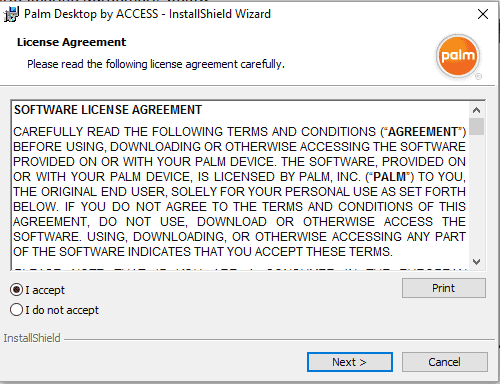Viewport: 500px width, 384px height.
Task: Click the Palm Desktop by ACCESS title text
Action: (147, 14)
